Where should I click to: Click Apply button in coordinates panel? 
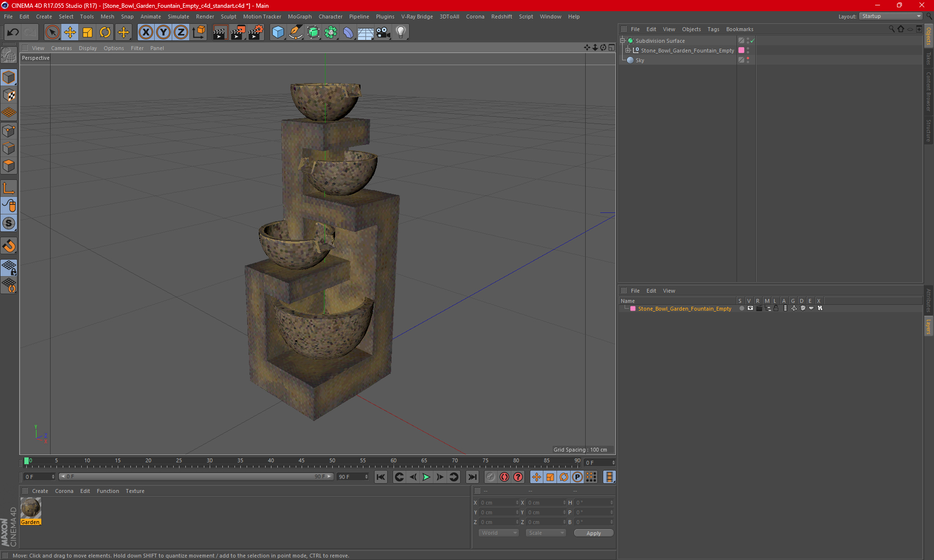point(593,533)
